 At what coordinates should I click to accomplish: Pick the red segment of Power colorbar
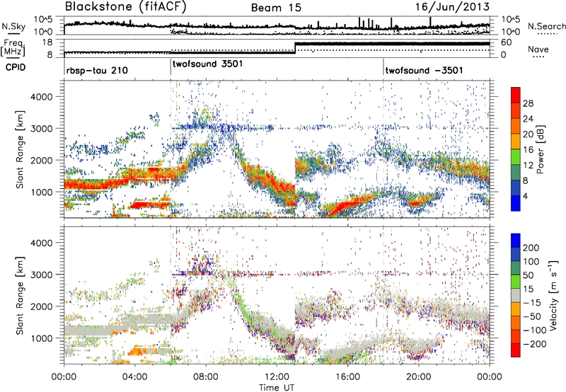(x=516, y=96)
